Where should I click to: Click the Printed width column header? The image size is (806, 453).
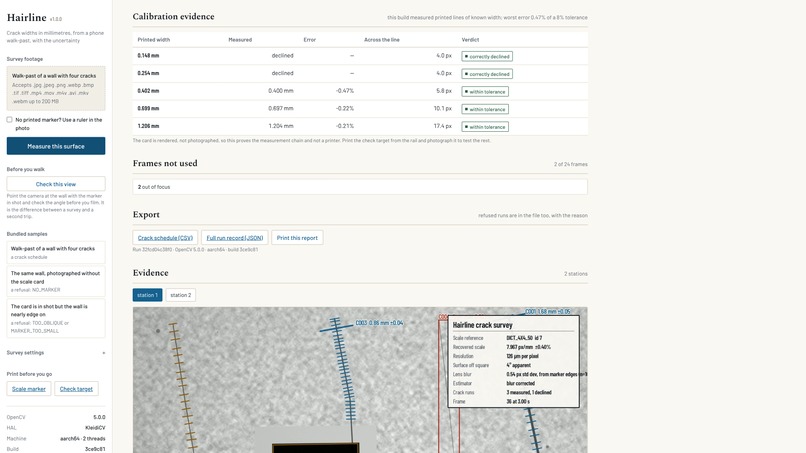click(153, 40)
